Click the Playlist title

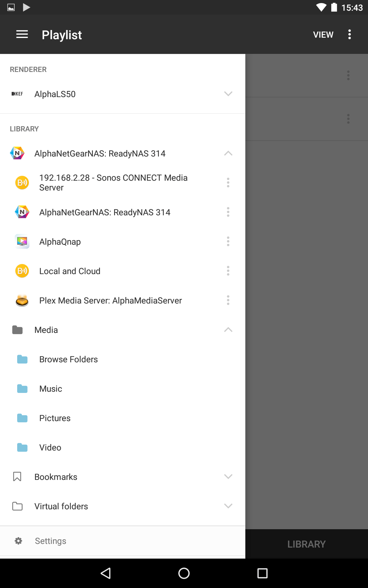click(x=62, y=35)
